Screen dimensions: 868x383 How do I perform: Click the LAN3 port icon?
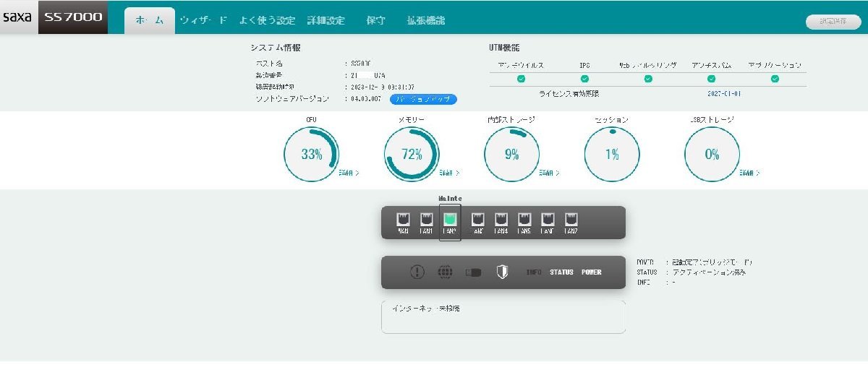[477, 218]
